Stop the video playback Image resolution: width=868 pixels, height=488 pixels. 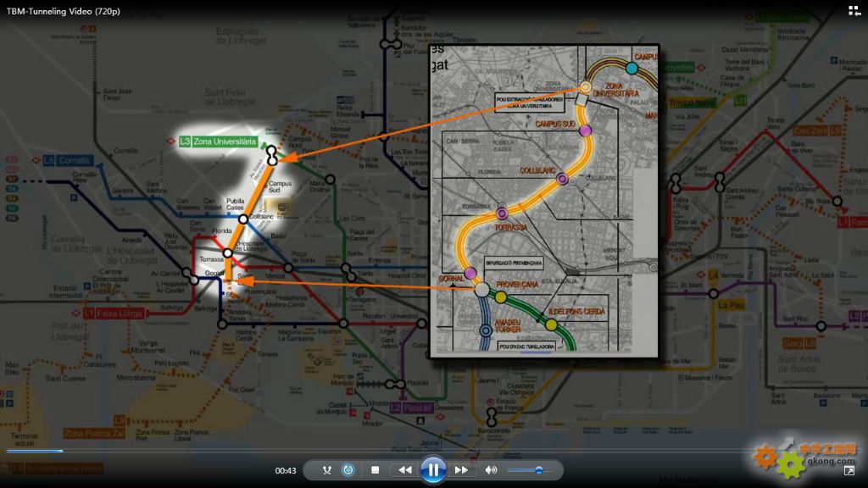click(x=376, y=470)
